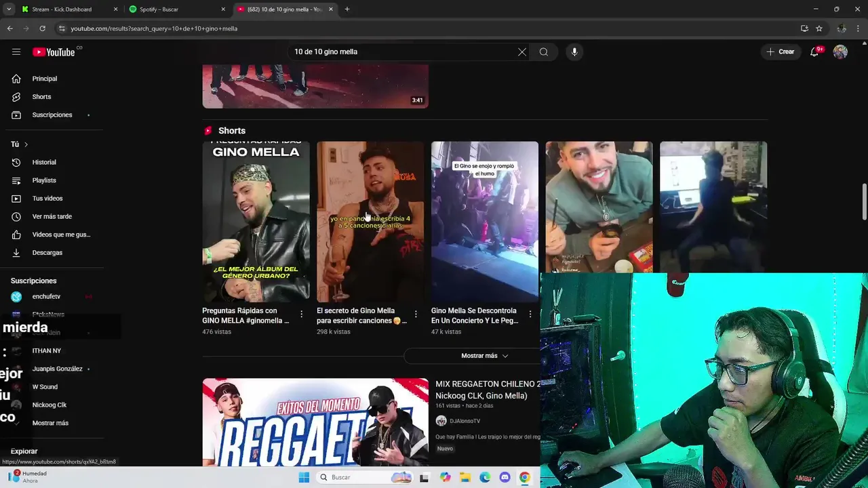This screenshot has width=868, height=488.
Task: Launch Microsoft Edge from taskbar
Action: click(x=485, y=477)
